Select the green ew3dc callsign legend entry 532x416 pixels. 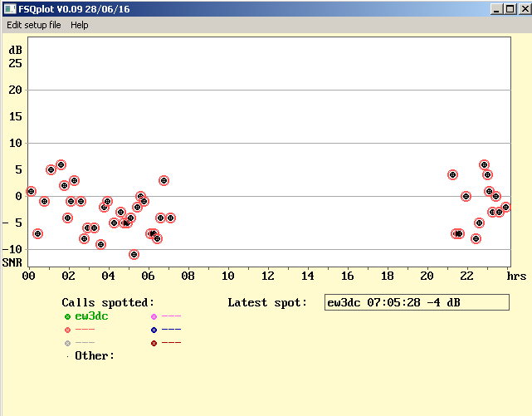tap(91, 316)
